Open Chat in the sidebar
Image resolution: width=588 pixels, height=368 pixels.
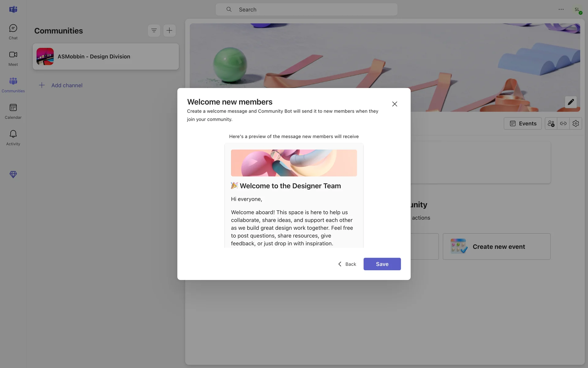click(13, 32)
